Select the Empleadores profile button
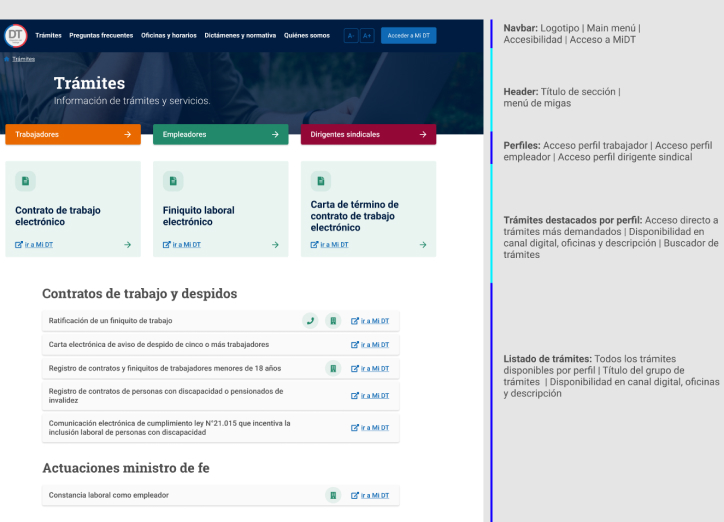 [x=221, y=134]
